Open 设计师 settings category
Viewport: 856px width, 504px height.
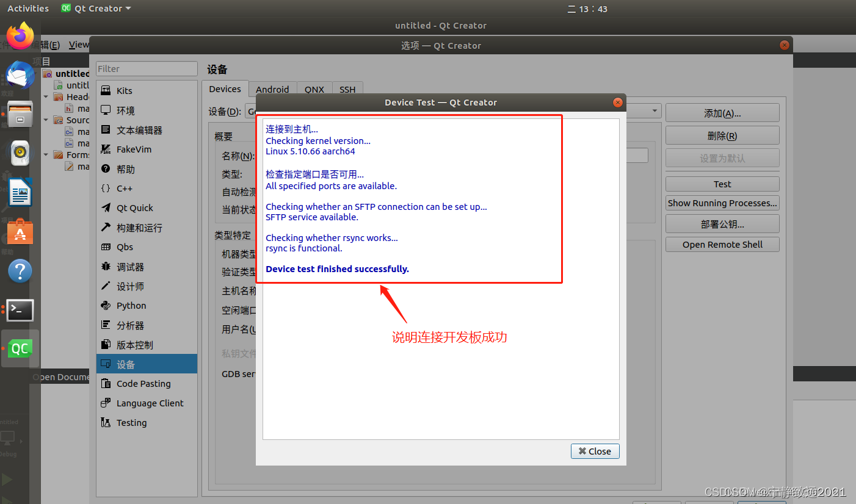[x=147, y=286]
